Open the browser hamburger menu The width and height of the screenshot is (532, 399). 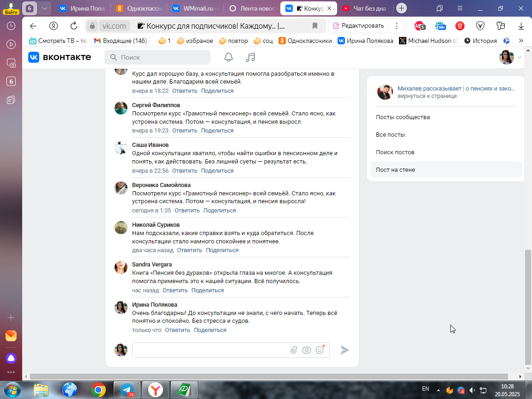tap(460, 8)
